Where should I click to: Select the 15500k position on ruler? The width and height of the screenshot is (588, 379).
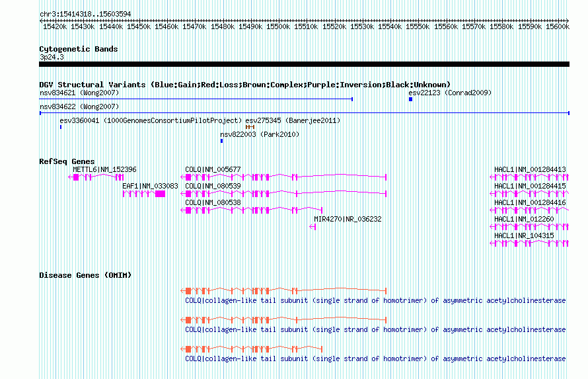(x=278, y=26)
